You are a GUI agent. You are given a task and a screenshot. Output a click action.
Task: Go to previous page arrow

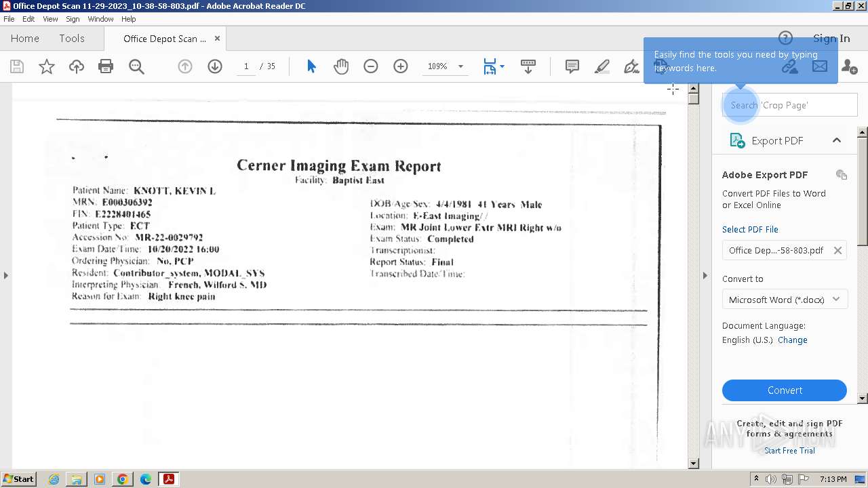click(x=185, y=66)
